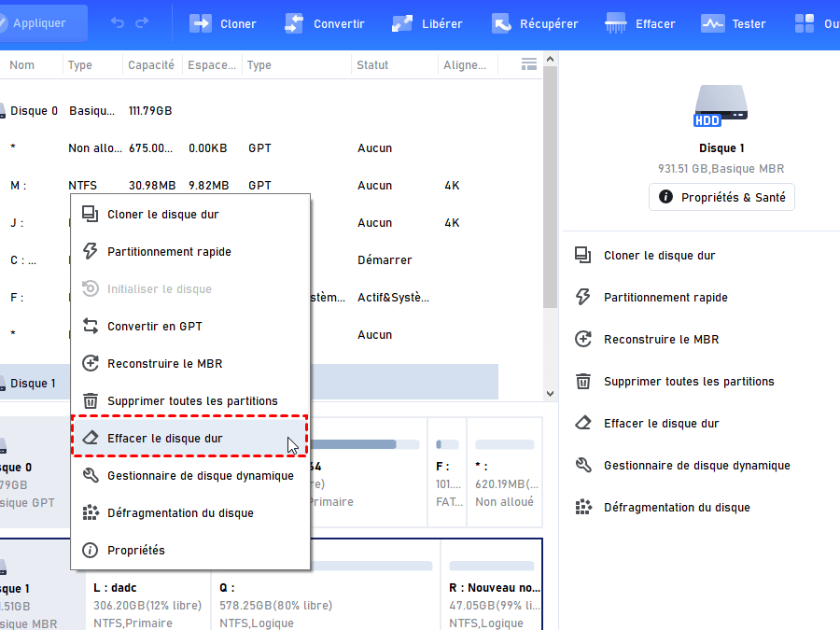840x630 pixels.
Task: Choose Défragmentation du disque in context menu
Action: tap(190, 512)
